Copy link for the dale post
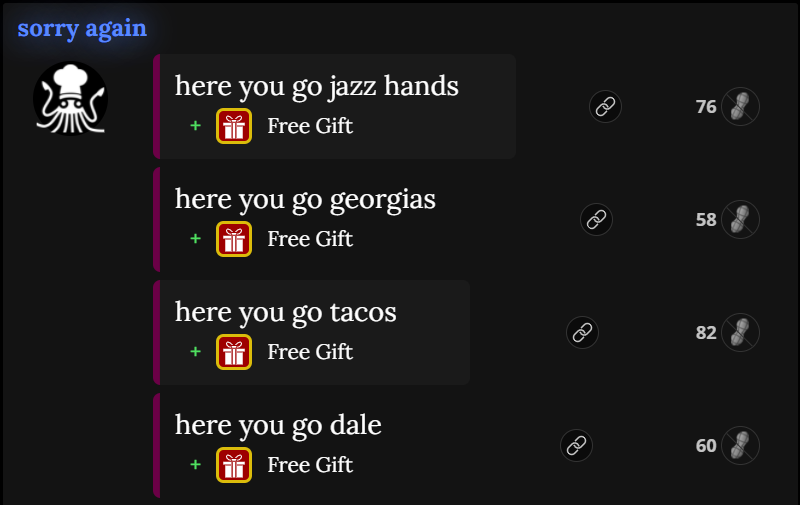The height and width of the screenshot is (505, 800). (x=576, y=445)
